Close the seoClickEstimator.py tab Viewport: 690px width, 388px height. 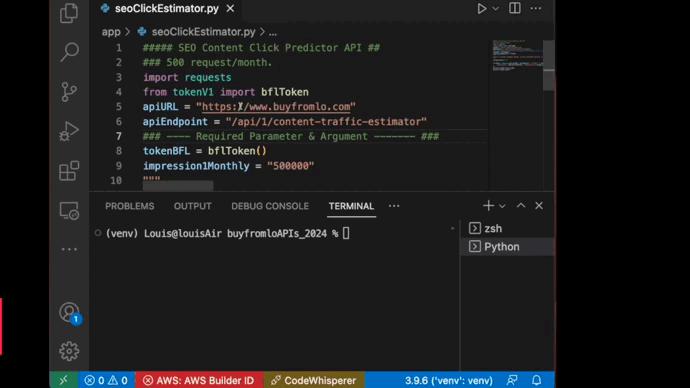click(x=230, y=8)
